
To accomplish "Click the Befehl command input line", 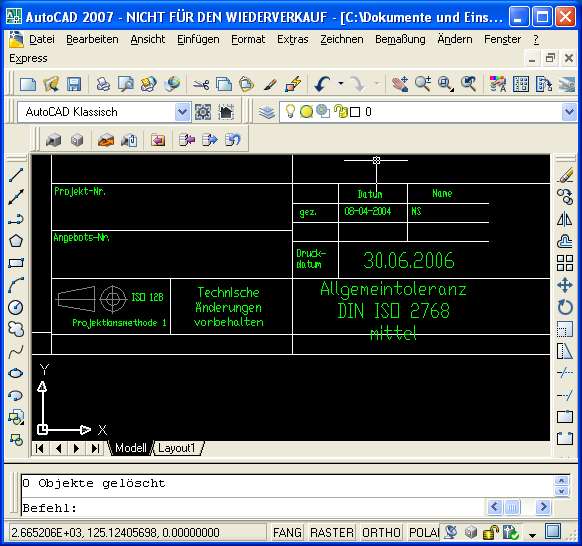I will coord(252,507).
